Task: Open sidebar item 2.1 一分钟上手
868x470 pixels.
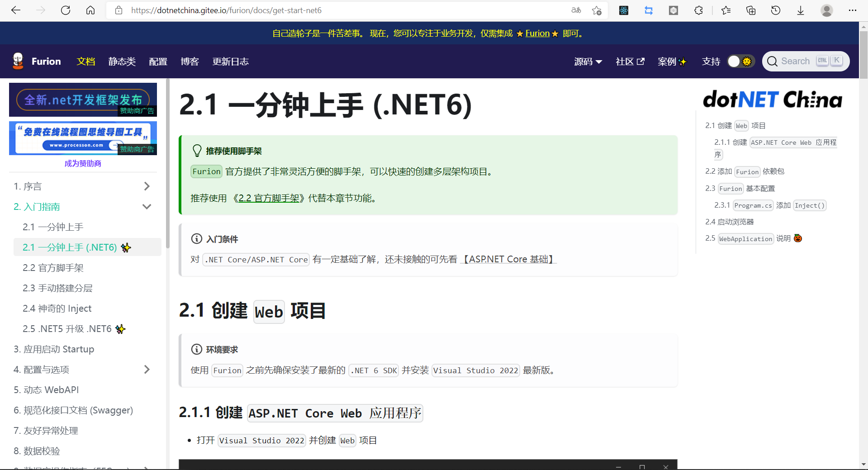Action: [53, 227]
